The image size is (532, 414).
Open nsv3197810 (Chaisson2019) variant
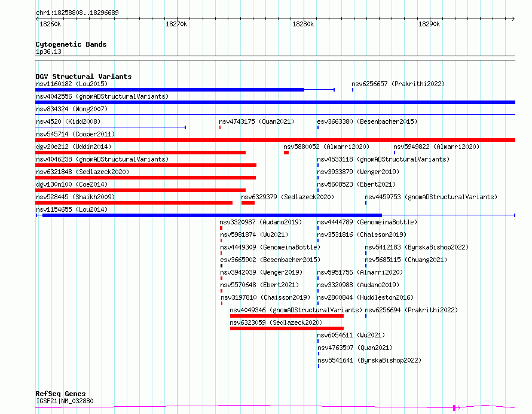tap(265, 297)
